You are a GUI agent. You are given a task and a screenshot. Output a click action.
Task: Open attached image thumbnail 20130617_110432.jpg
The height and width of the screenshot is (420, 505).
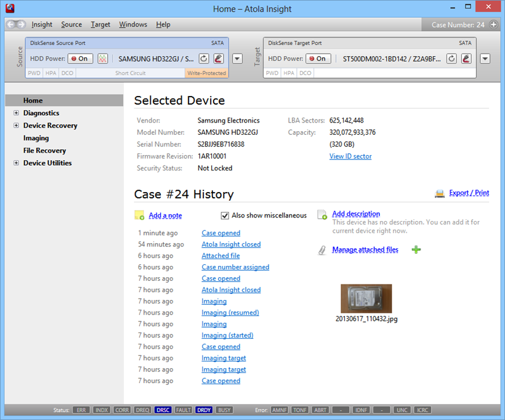point(366,299)
